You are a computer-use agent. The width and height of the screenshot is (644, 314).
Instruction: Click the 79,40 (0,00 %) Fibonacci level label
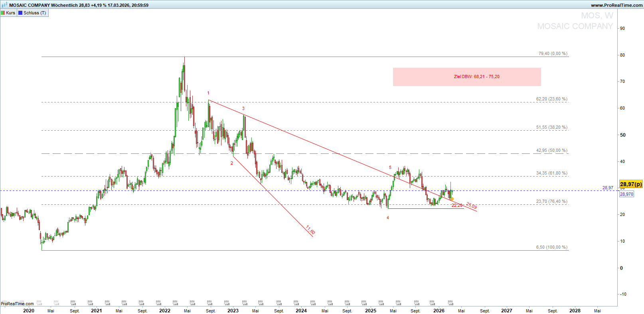pyautogui.click(x=553, y=53)
